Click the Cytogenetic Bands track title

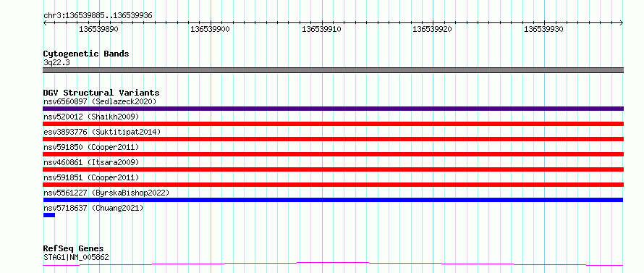tap(86, 54)
